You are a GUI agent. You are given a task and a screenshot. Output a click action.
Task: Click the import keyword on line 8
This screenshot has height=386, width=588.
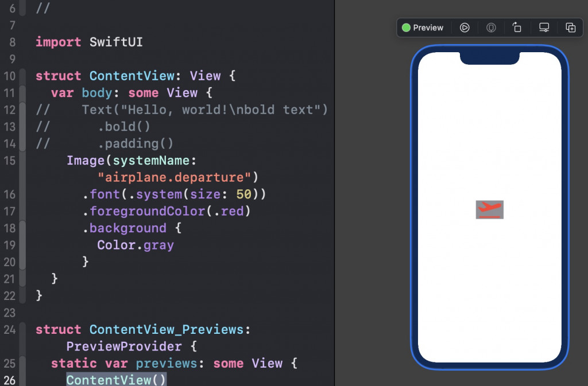[x=58, y=42]
